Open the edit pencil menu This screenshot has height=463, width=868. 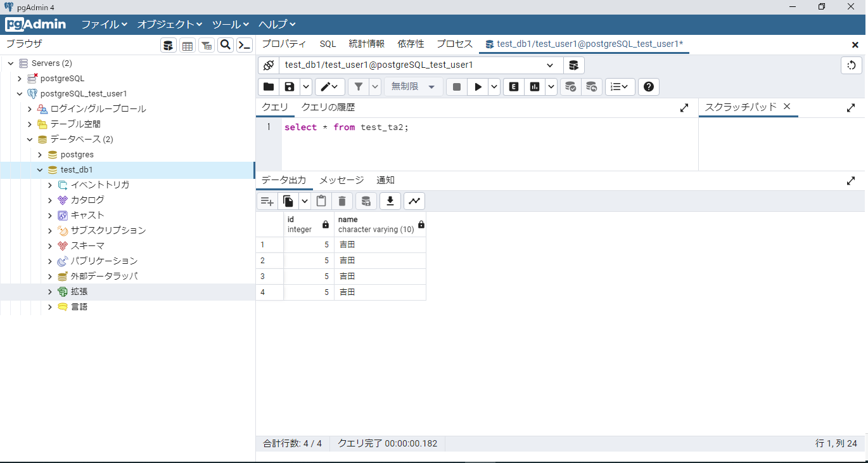coord(330,87)
